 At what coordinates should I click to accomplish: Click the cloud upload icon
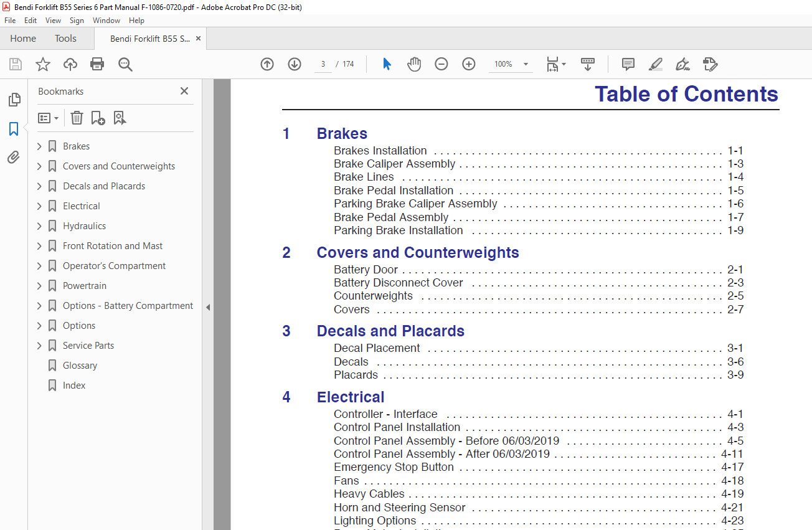coord(70,64)
